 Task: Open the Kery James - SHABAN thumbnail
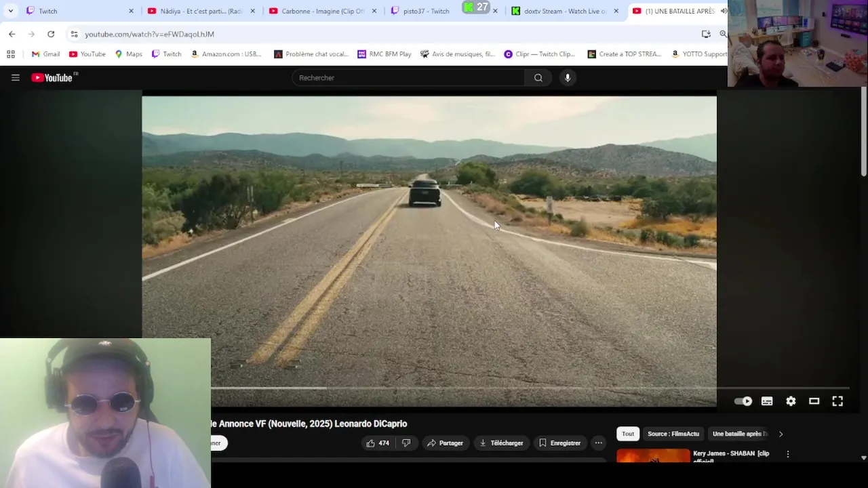653,456
